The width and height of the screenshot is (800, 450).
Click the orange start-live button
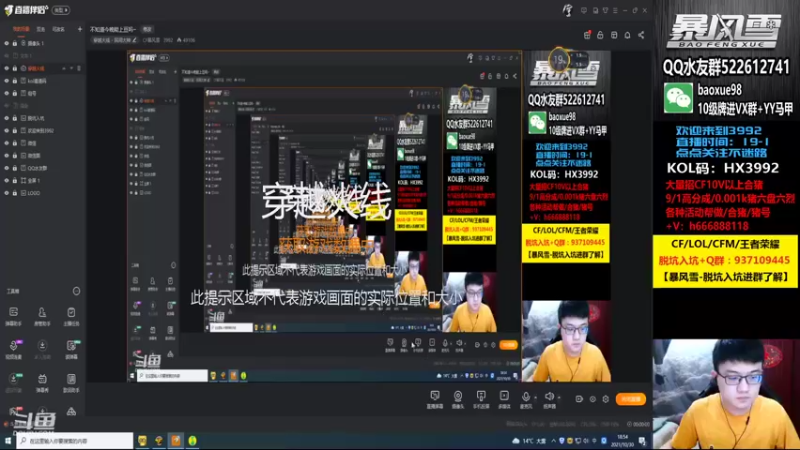point(631,399)
